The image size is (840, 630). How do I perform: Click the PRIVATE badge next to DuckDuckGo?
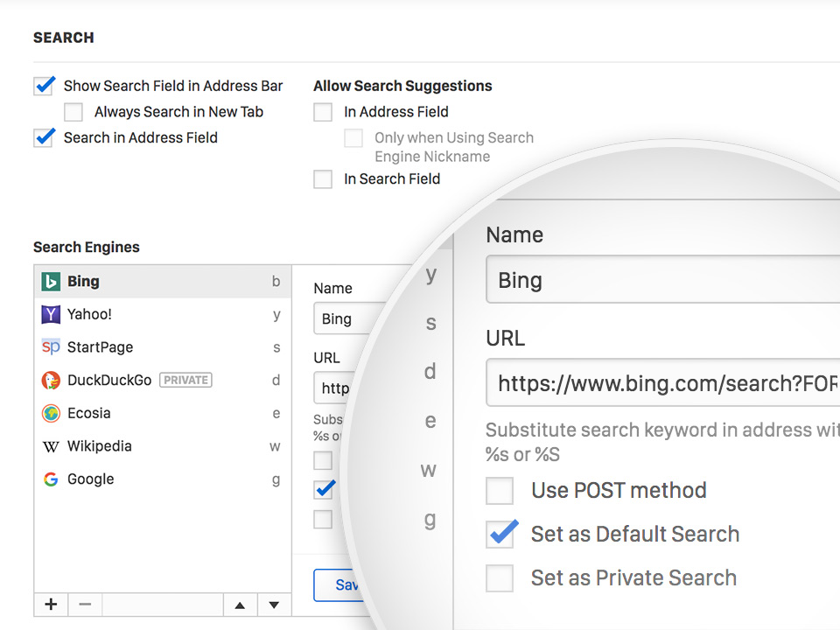[185, 381]
